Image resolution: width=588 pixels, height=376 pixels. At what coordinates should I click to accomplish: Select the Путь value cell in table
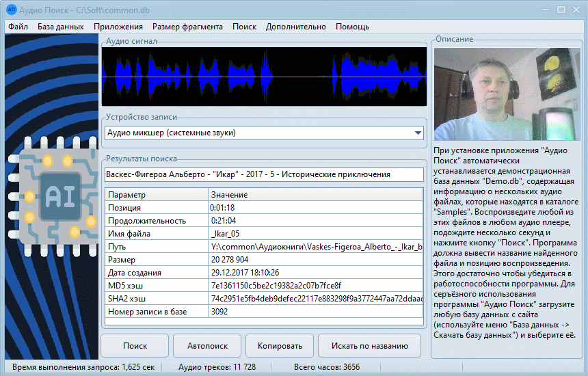315,247
